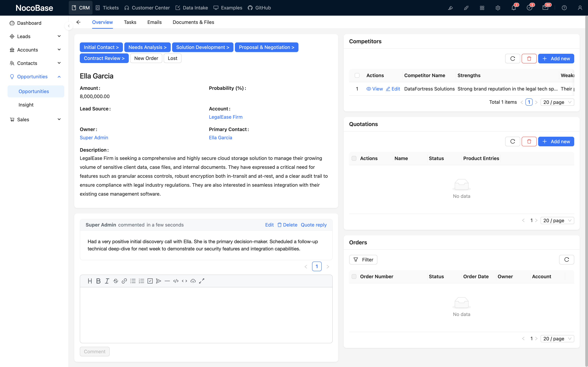Click the Bold formatting icon in comment editor
Image resolution: width=588 pixels, height=367 pixels.
98,281
